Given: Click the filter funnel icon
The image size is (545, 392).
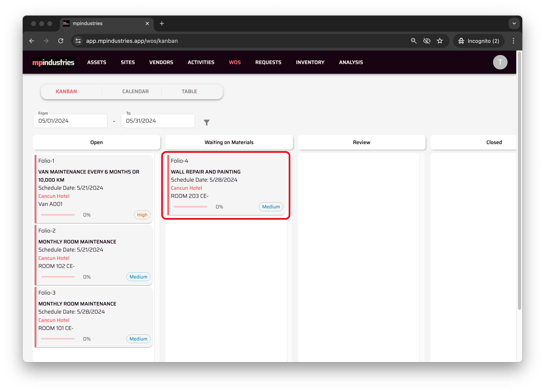Looking at the screenshot, I should [206, 122].
